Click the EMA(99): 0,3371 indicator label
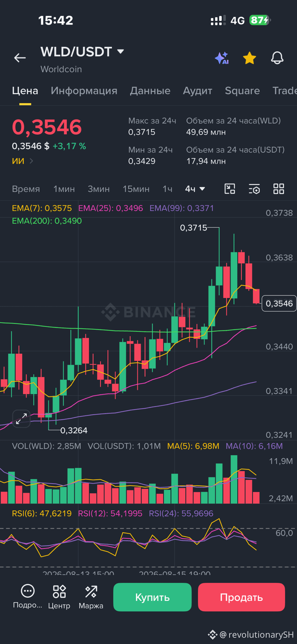The height and width of the screenshot is (644, 297). (x=181, y=208)
